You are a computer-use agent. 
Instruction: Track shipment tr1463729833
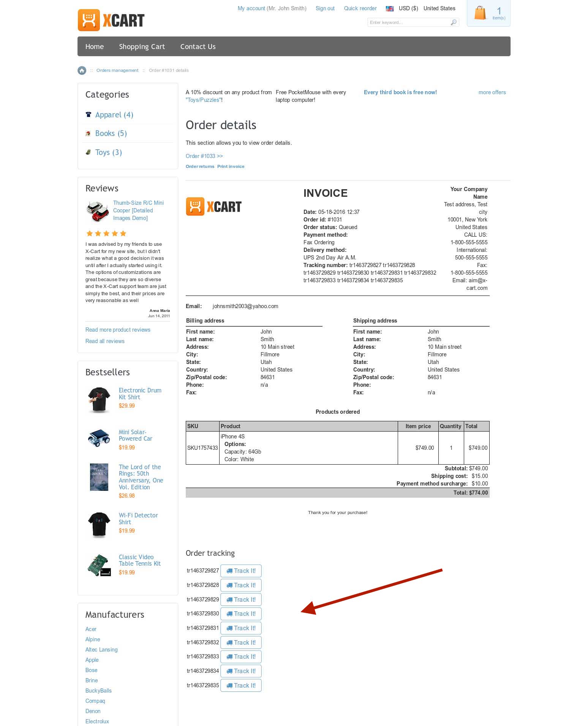point(241,656)
